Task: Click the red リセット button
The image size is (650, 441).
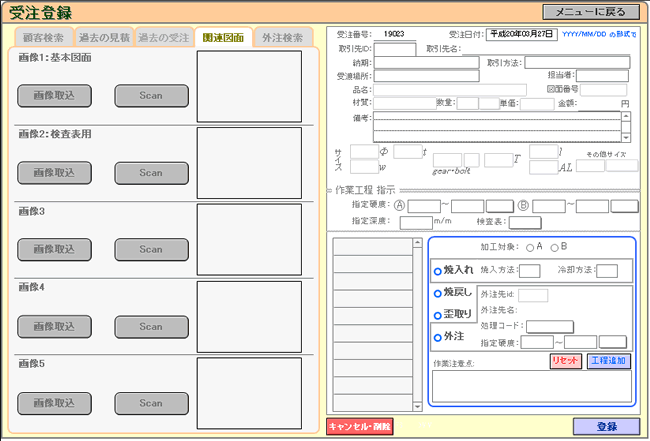Action: (566, 361)
